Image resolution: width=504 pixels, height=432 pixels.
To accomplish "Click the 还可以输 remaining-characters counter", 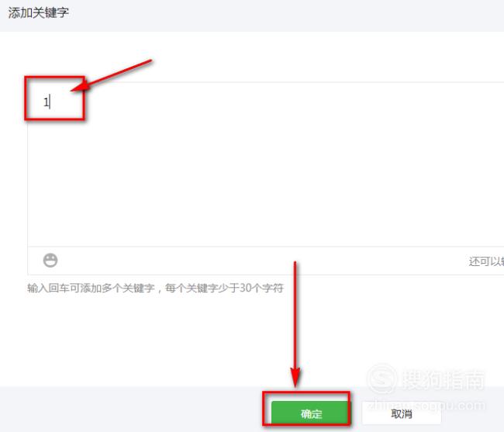I will pyautogui.click(x=486, y=261).
